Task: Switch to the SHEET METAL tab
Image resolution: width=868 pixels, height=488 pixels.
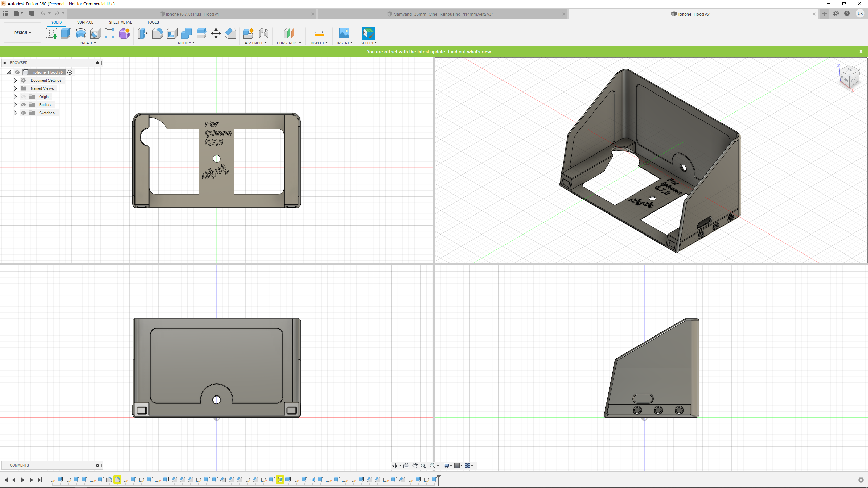Action: [120, 22]
